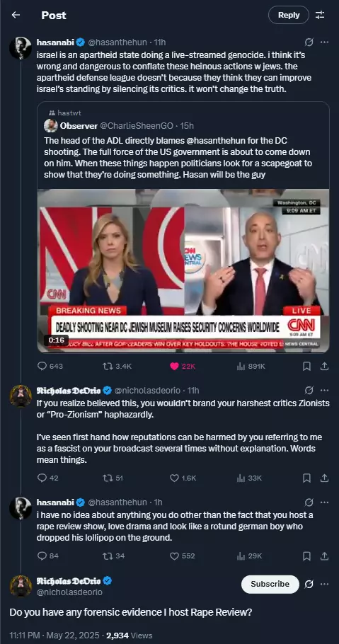Bookmark hasanabi's top post
Screen dimensions: 339x644
click(306, 367)
